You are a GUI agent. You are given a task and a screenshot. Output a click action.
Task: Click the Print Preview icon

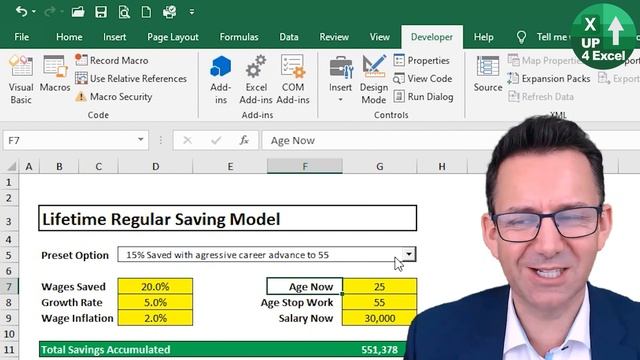pos(124,12)
